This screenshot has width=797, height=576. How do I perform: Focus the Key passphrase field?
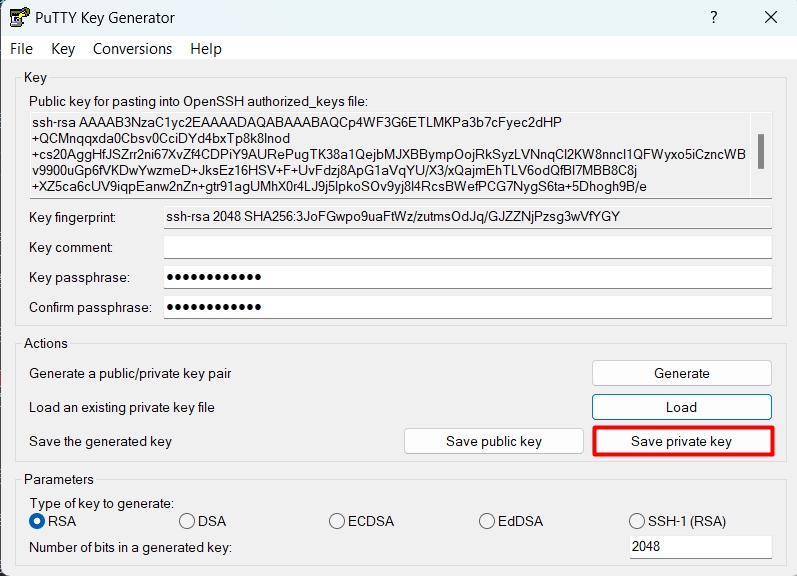pyautogui.click(x=468, y=277)
